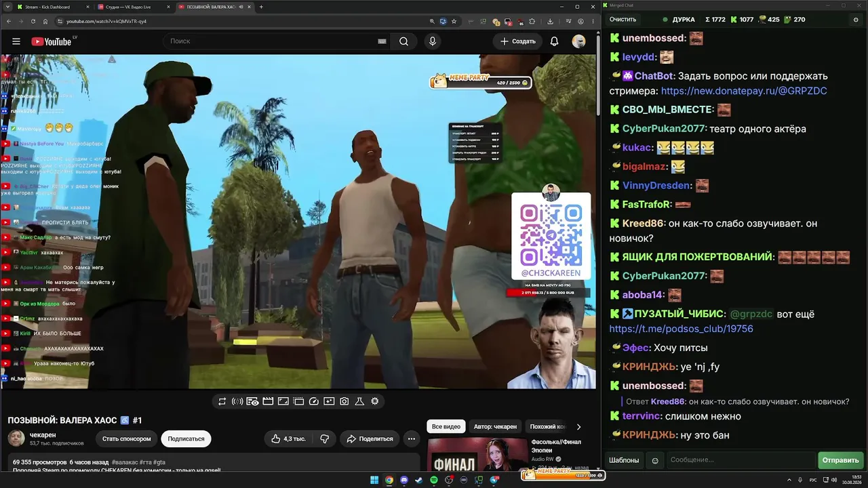The width and height of the screenshot is (868, 488).
Task: Bookmark this page with the star icon
Action: pyautogui.click(x=454, y=21)
